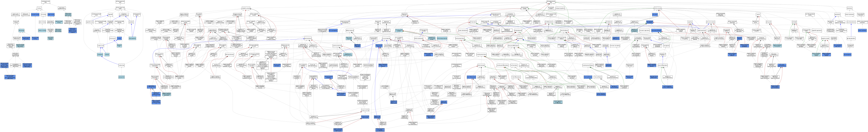Select the 'ion binding' node
868x132 pixels.
pos(44,14)
